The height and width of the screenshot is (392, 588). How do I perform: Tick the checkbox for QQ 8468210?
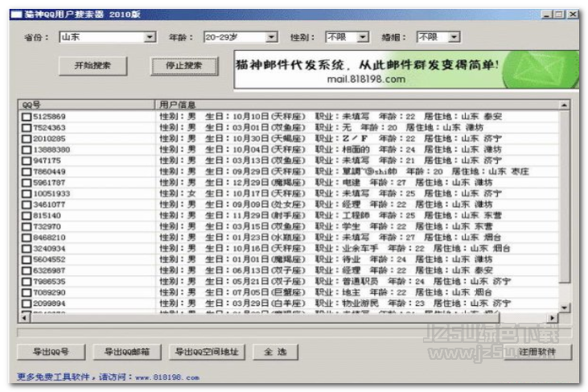point(27,237)
